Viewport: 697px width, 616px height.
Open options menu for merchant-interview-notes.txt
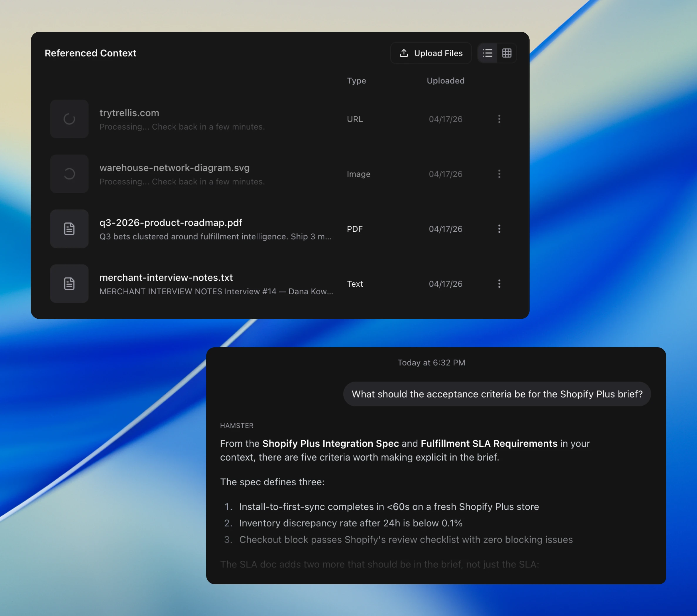[x=499, y=284]
